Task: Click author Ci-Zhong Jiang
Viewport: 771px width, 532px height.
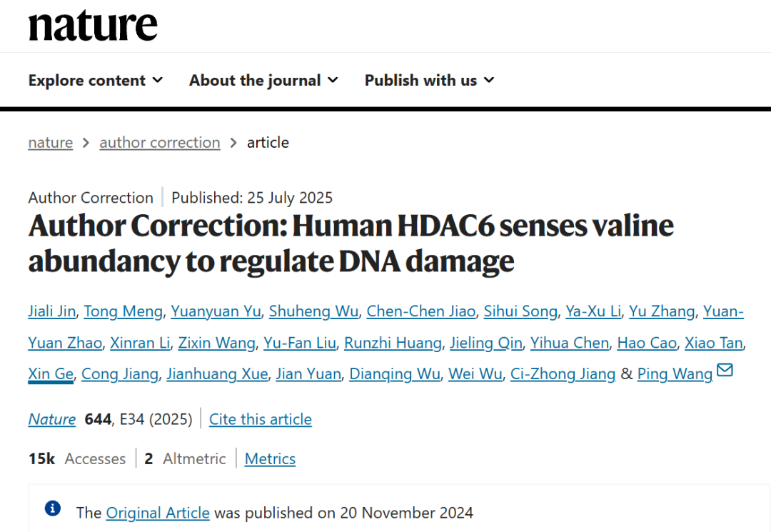Action: tap(563, 374)
